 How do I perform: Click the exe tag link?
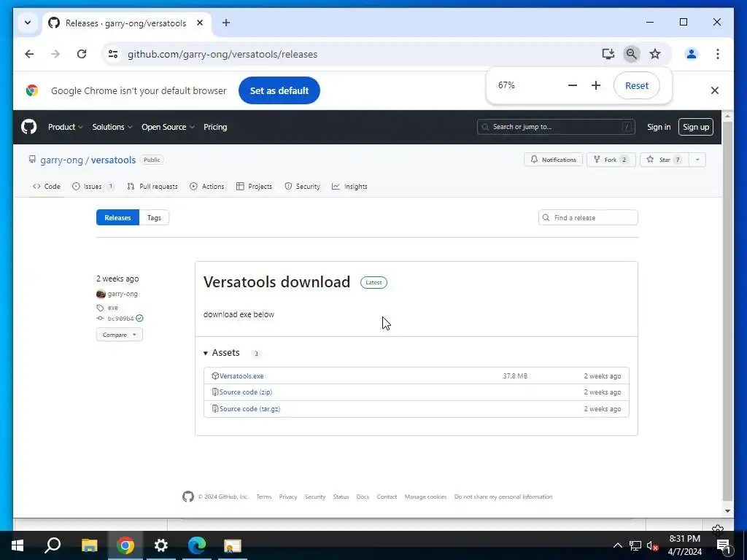113,308
